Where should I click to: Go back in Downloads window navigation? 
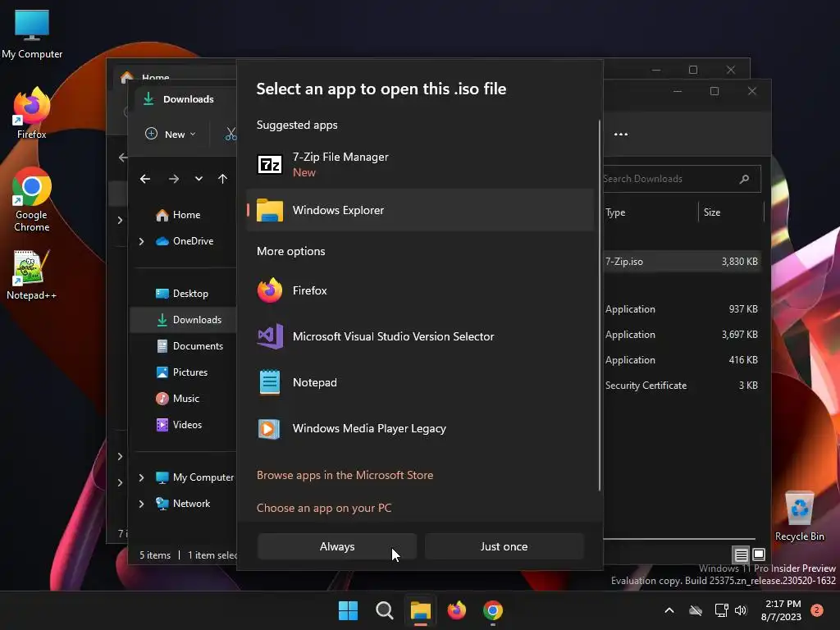(144, 179)
